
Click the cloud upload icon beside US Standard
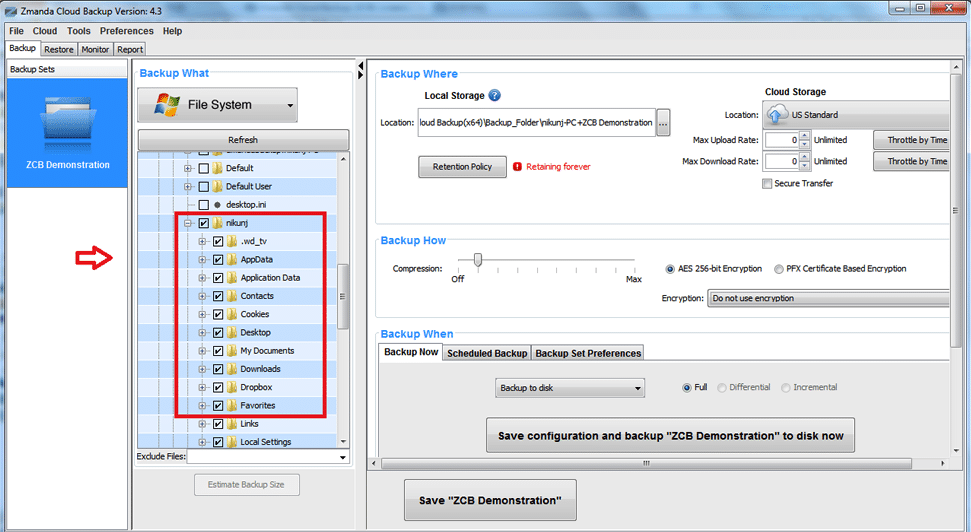point(777,115)
